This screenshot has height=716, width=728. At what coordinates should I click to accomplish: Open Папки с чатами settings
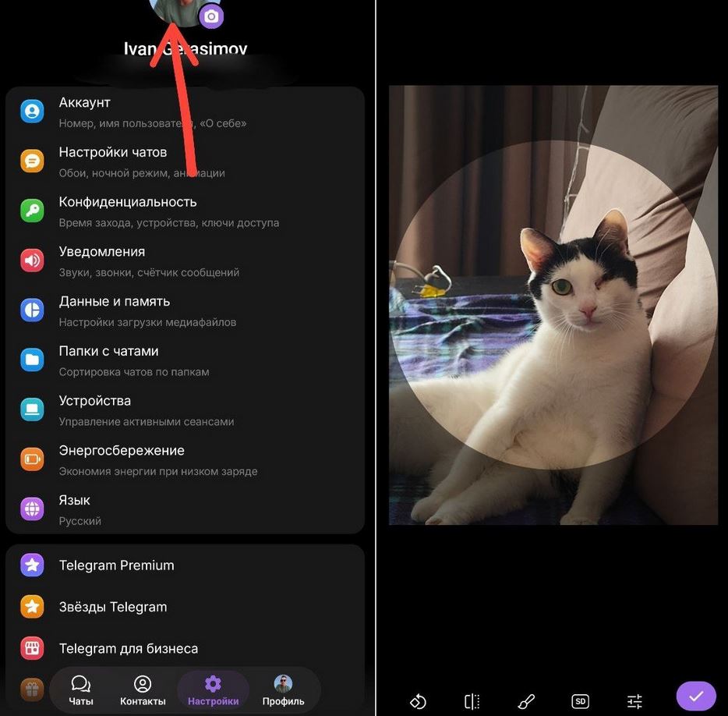(x=32, y=359)
